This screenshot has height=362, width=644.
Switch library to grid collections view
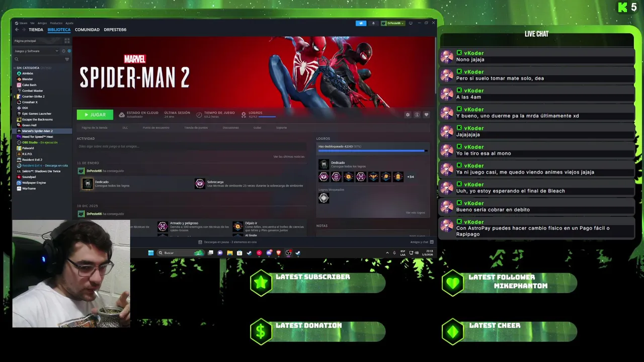point(67,41)
